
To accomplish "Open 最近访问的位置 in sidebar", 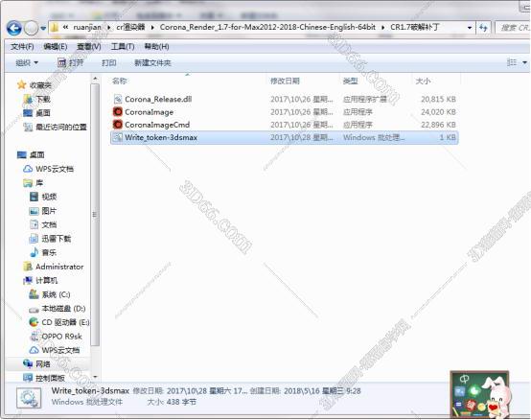I will pyautogui.click(x=55, y=127).
